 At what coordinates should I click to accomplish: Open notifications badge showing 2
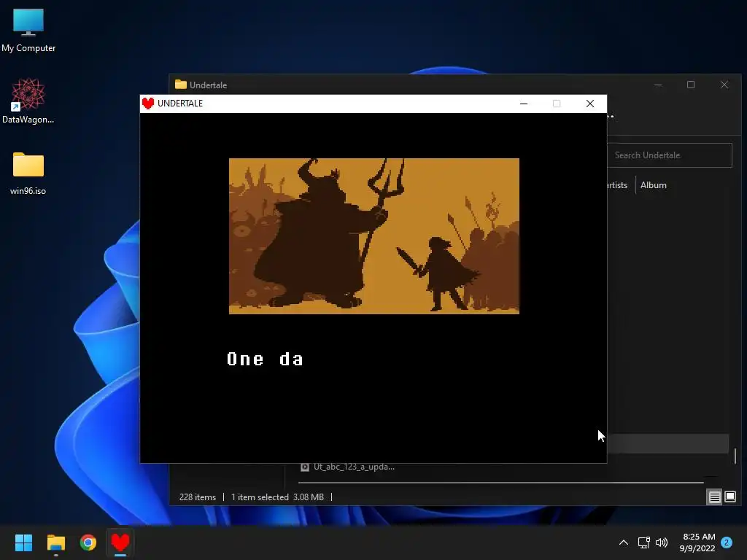pyautogui.click(x=727, y=542)
